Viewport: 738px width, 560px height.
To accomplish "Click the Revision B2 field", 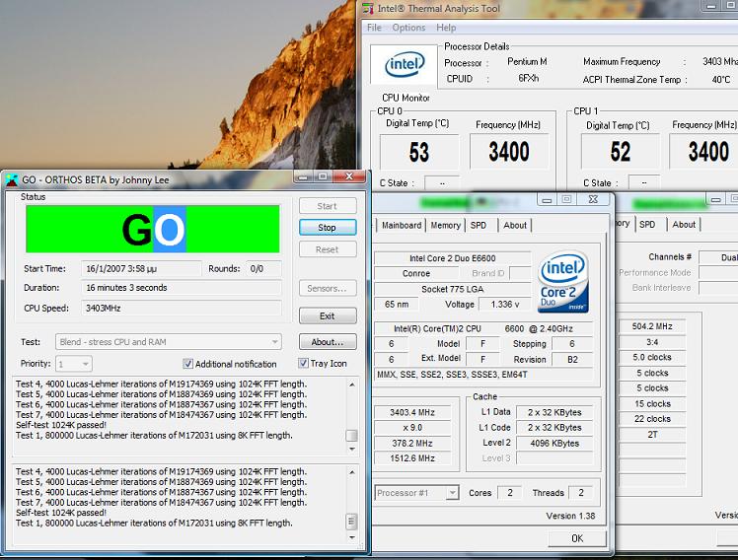I will tap(572, 359).
